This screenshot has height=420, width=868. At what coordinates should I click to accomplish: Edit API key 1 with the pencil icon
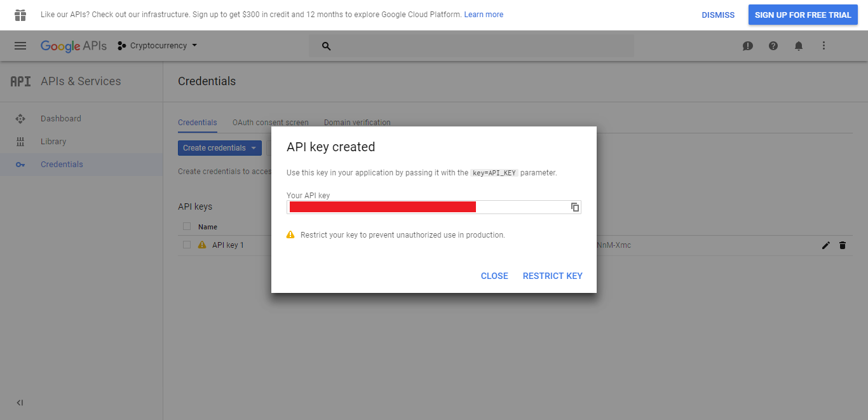point(825,245)
